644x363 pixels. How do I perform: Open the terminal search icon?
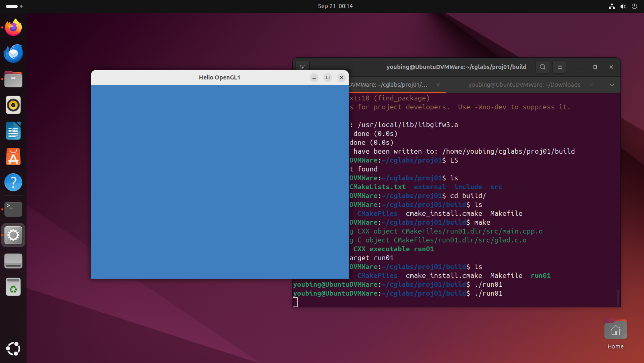pos(542,67)
